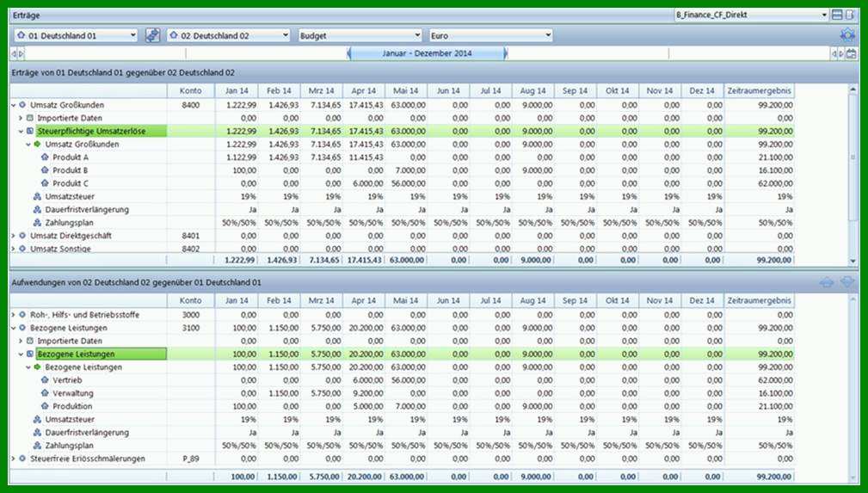Click the Produkt C item icon
The image size is (868, 493).
45,183
